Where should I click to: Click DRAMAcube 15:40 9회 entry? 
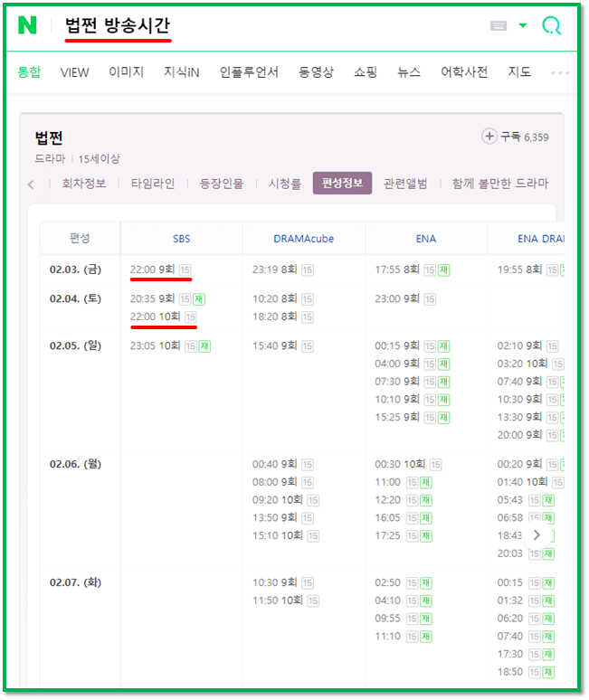pyautogui.click(x=282, y=346)
